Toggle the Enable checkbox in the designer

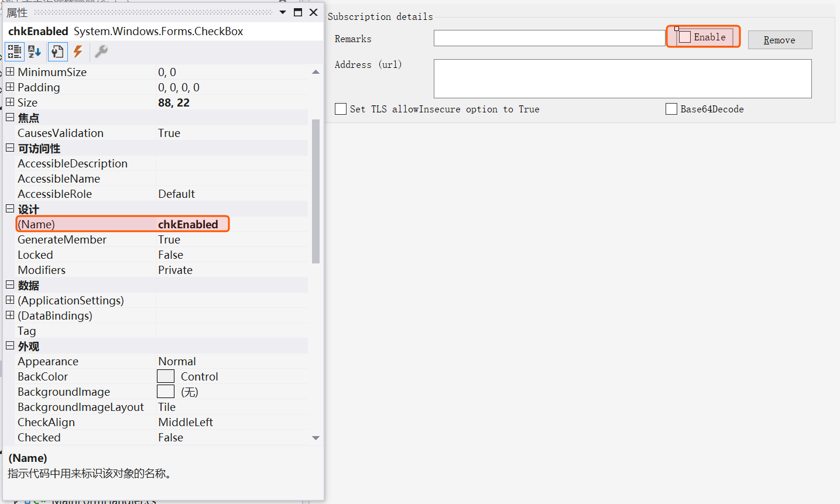click(685, 37)
